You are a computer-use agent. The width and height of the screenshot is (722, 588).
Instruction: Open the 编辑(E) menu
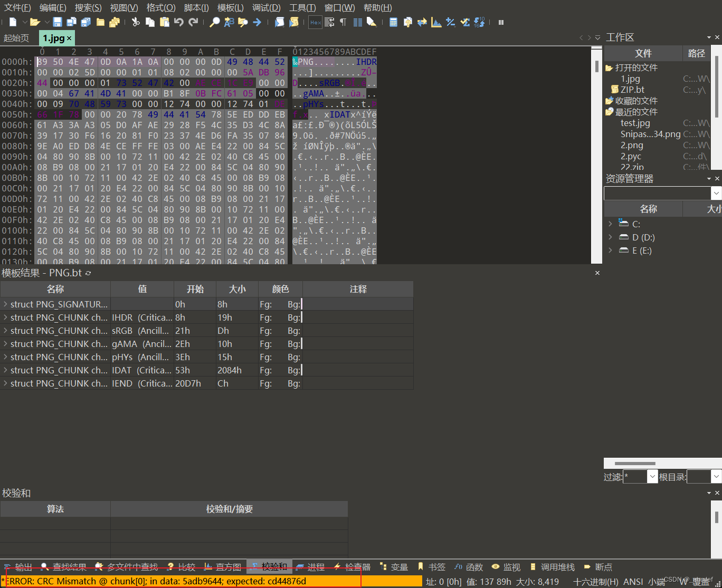pos(53,7)
